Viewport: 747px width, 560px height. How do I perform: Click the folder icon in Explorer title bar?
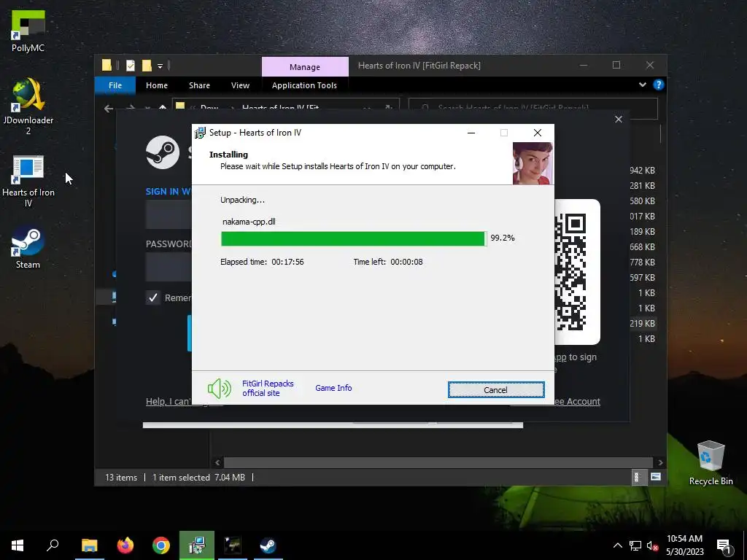click(x=107, y=65)
